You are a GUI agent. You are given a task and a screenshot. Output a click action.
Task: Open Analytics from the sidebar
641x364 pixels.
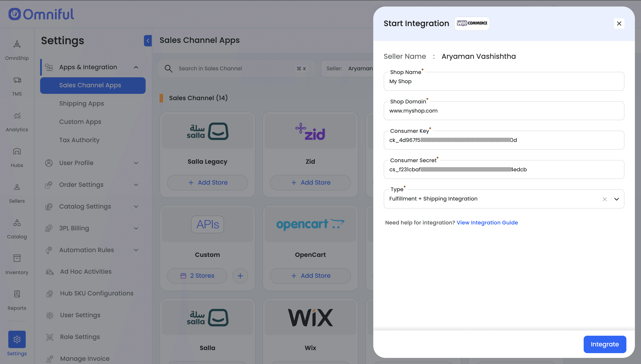(17, 116)
